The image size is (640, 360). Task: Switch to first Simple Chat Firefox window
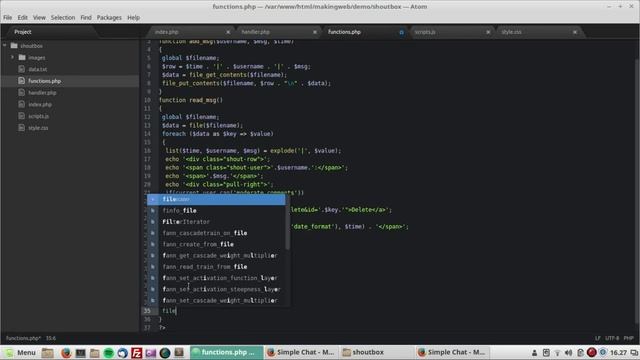(x=301, y=352)
